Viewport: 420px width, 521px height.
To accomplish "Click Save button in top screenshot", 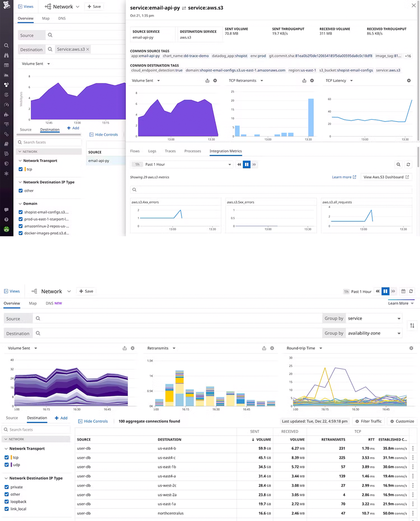I will pos(94,7).
